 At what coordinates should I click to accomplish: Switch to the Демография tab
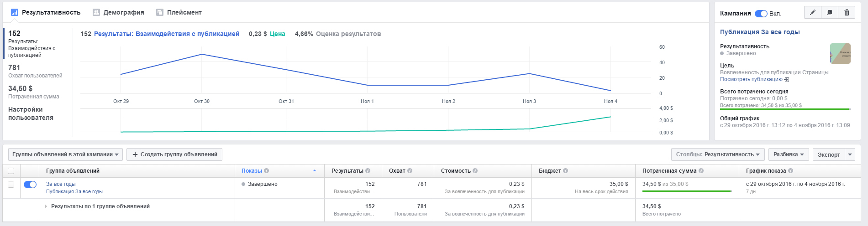[119, 12]
